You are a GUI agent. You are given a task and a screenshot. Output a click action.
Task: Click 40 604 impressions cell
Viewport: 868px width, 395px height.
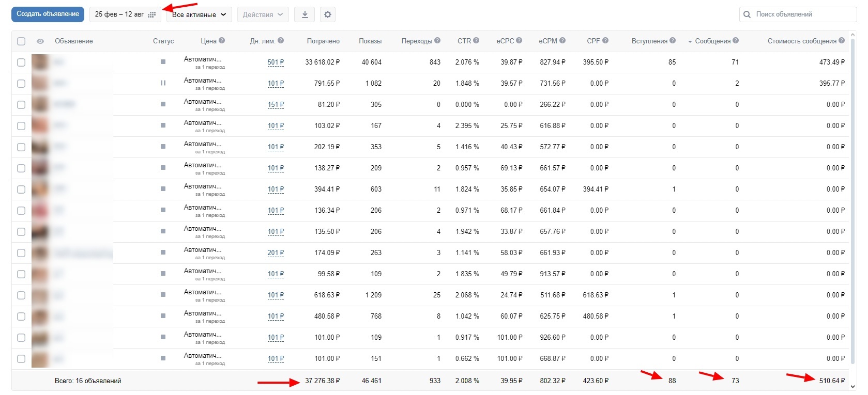[371, 62]
